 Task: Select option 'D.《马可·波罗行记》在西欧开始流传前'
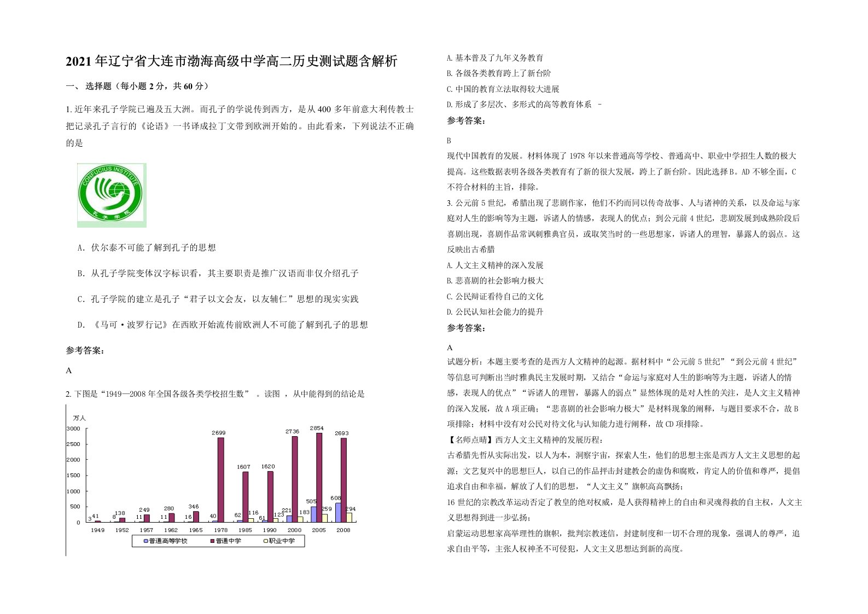pyautogui.click(x=223, y=325)
